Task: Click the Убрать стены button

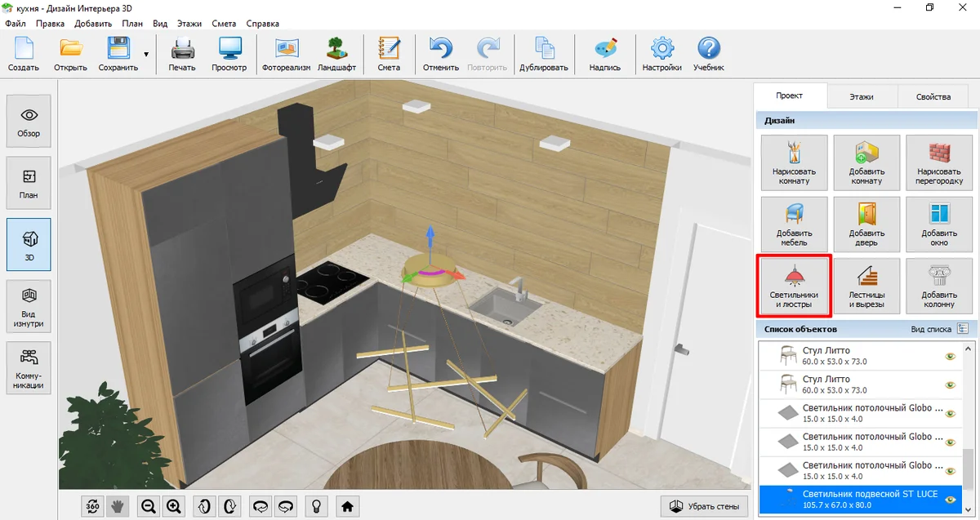Action: tap(703, 506)
